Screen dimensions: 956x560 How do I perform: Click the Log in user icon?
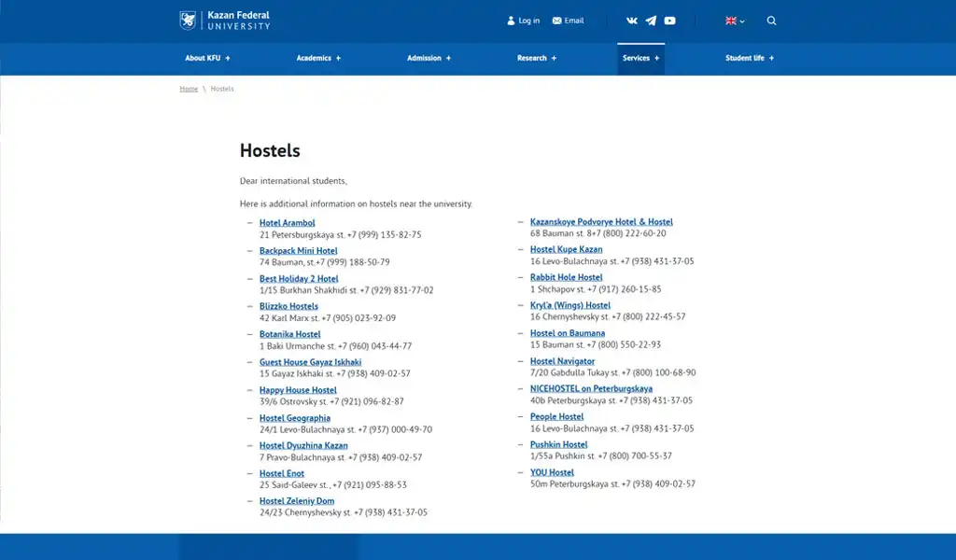[511, 21]
